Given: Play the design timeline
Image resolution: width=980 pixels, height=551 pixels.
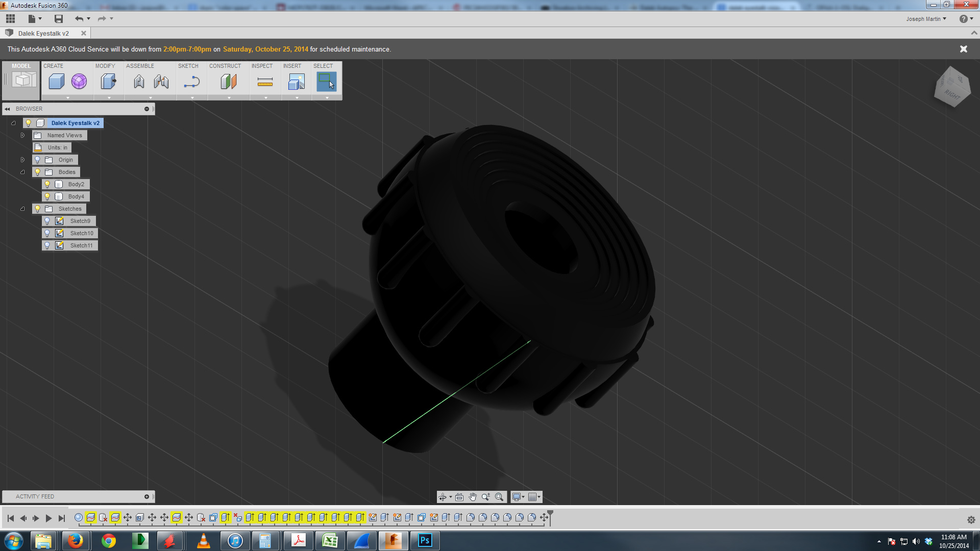Looking at the screenshot, I should (48, 518).
